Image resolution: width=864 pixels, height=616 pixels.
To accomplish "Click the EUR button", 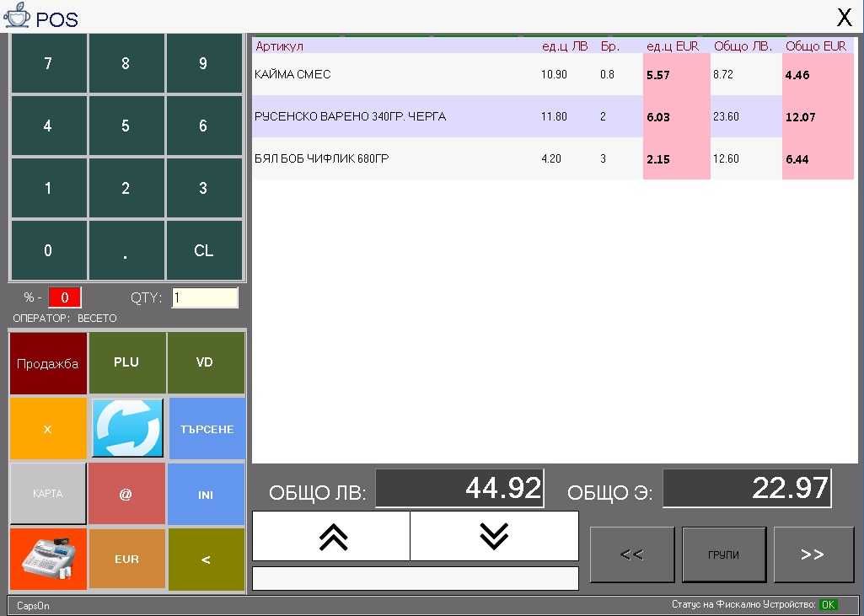I will (126, 560).
